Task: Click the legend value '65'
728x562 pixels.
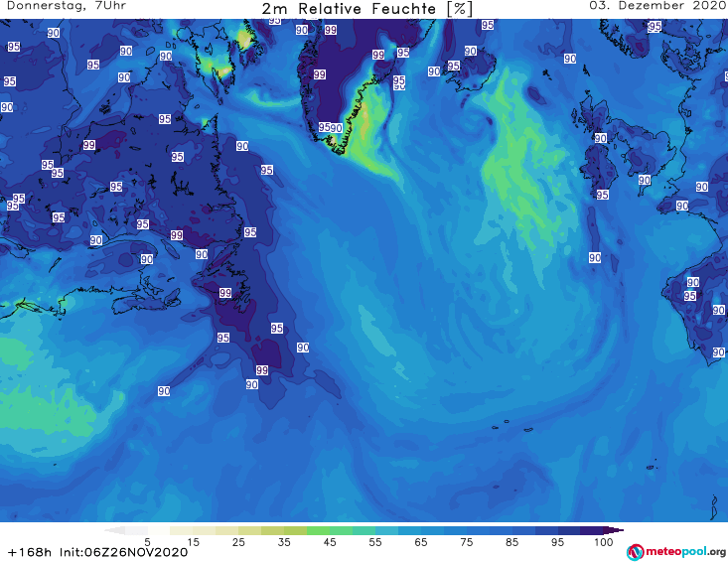Action: coord(421,542)
